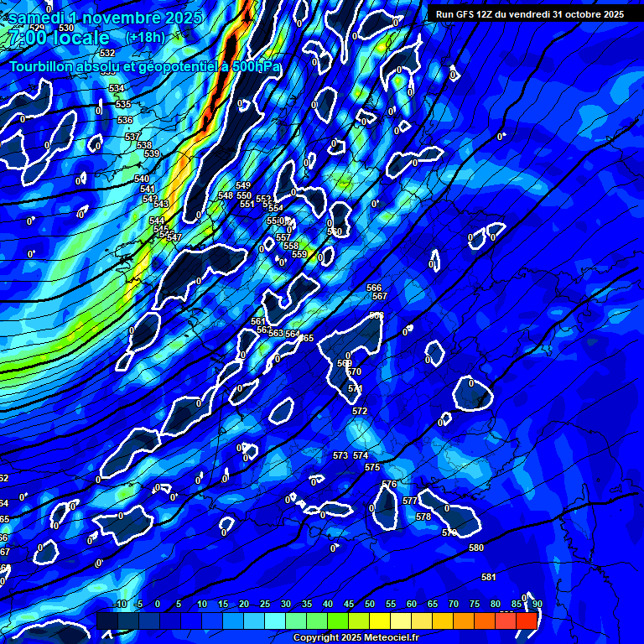
Task: Click the darkest navy swatch at legend's left end
Action: pos(106,621)
